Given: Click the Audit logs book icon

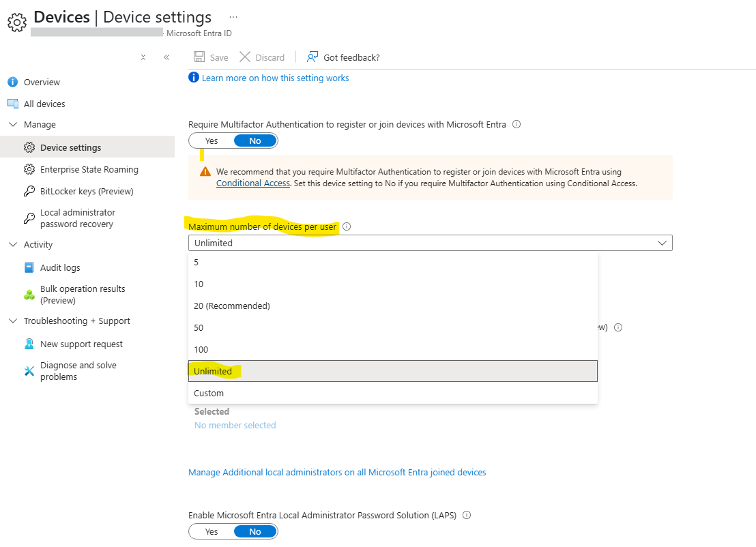Looking at the screenshot, I should (x=29, y=267).
